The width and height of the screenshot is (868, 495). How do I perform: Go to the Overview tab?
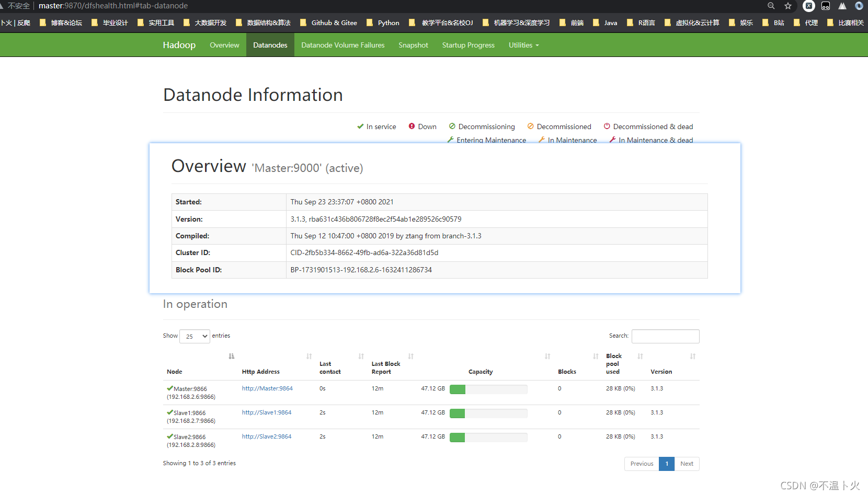(224, 45)
